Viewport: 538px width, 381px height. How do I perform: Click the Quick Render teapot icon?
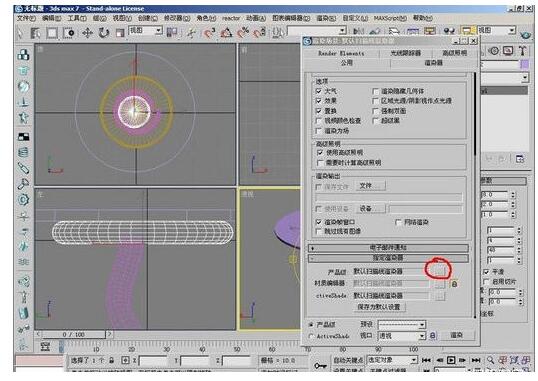pyautogui.click(x=525, y=35)
